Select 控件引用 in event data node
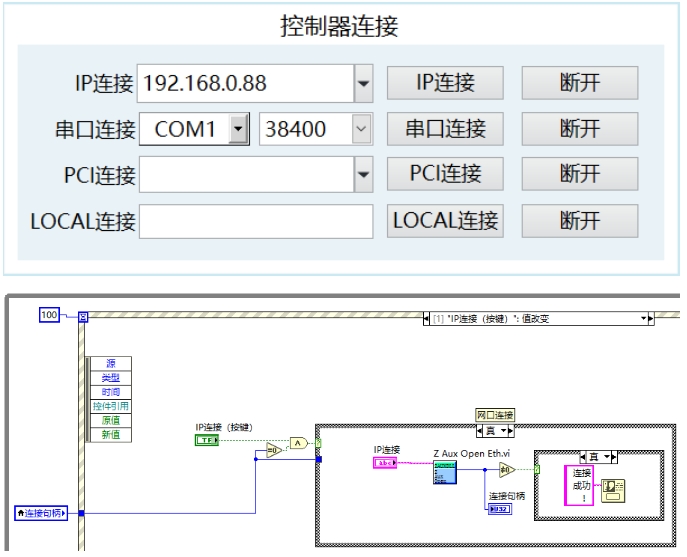Screen dimensions: 687x557 click(110, 406)
